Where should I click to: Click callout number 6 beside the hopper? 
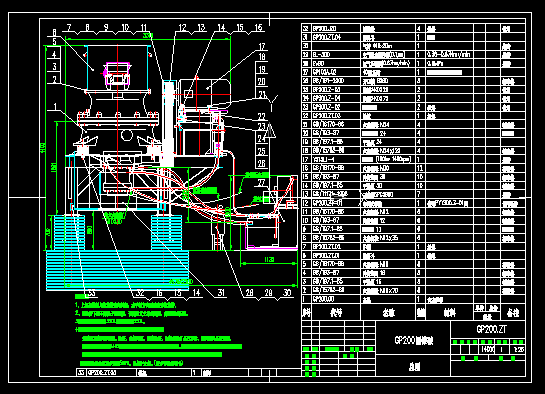(x=54, y=33)
